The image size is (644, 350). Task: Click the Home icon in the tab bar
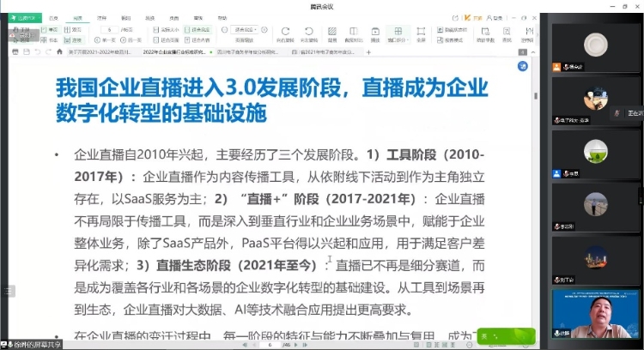point(58,52)
